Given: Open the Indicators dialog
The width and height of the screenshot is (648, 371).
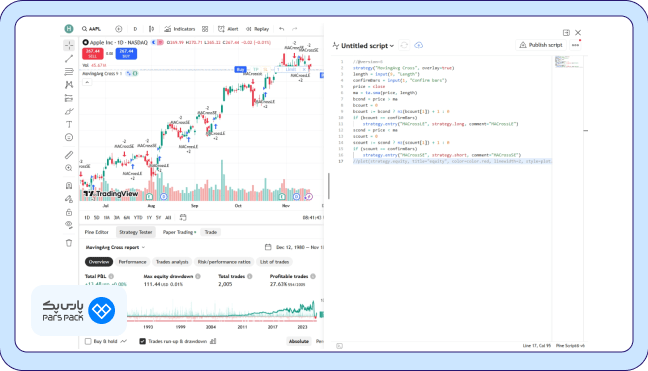Looking at the screenshot, I should click(x=179, y=29).
